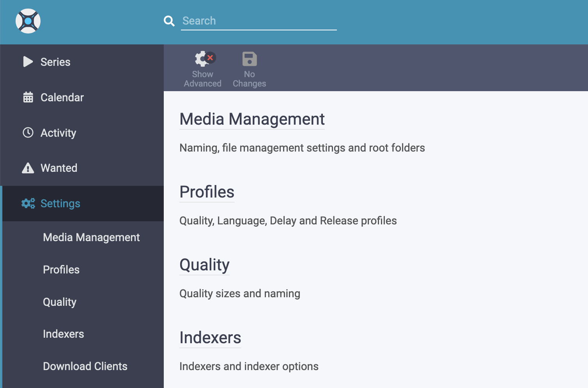
Task: Open the Indexers heading link
Action: pyautogui.click(x=210, y=338)
